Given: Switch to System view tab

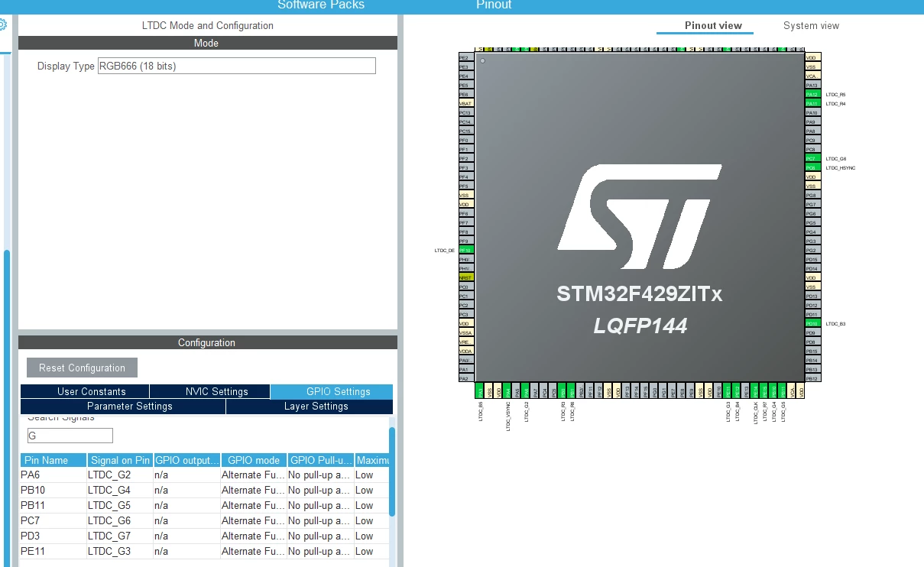Looking at the screenshot, I should [811, 25].
